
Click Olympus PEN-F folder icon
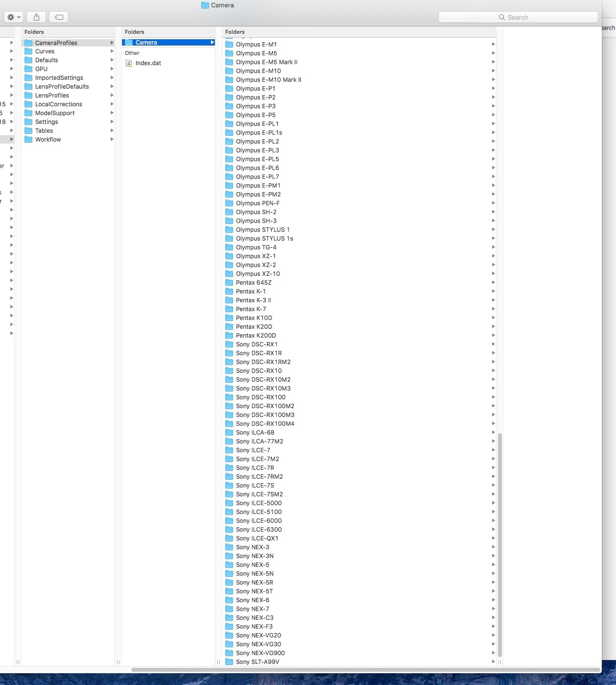point(229,203)
